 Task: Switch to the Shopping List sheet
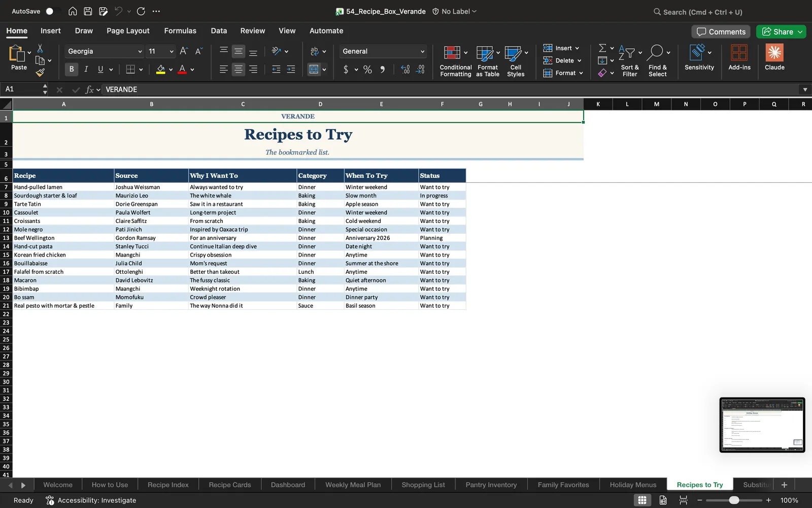[423, 485]
